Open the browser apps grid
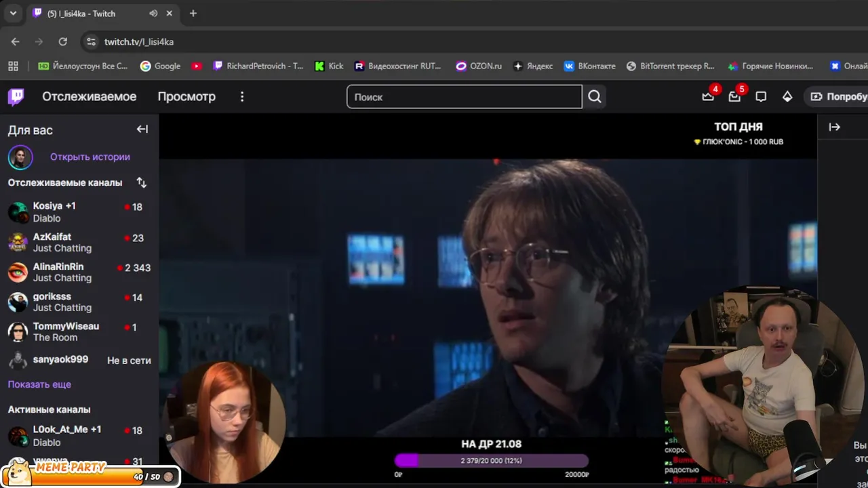 click(13, 66)
